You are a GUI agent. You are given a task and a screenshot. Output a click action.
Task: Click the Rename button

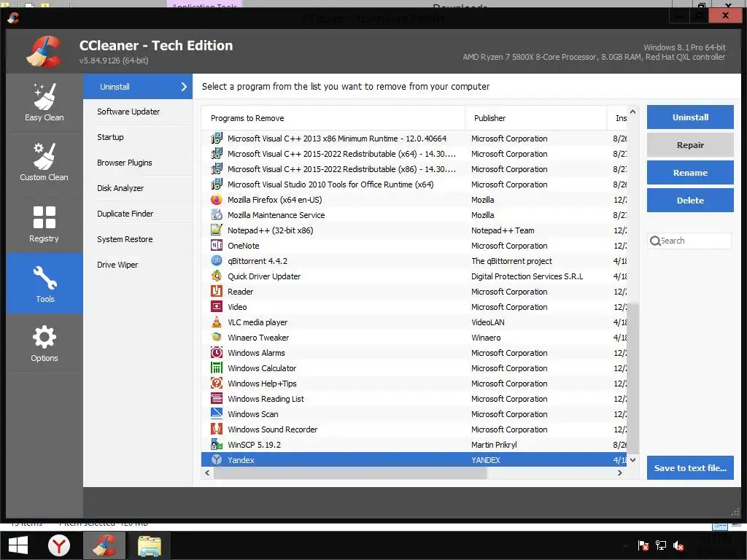690,172
